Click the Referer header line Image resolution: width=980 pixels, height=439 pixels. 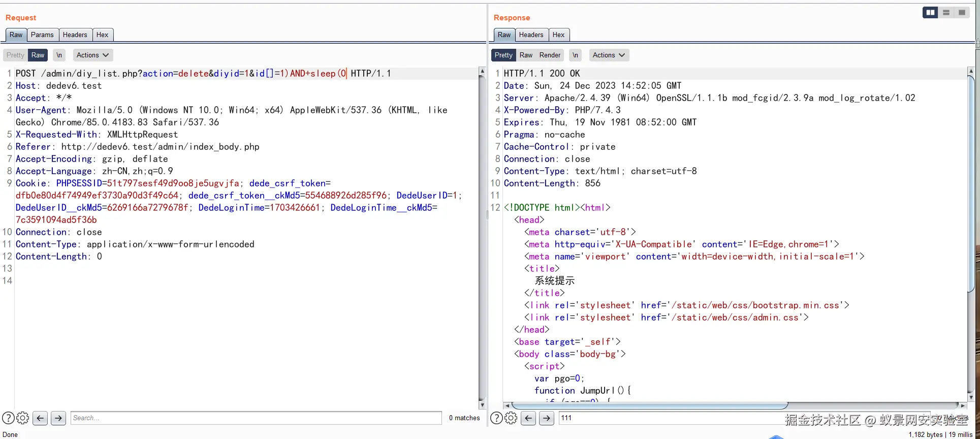point(137,147)
